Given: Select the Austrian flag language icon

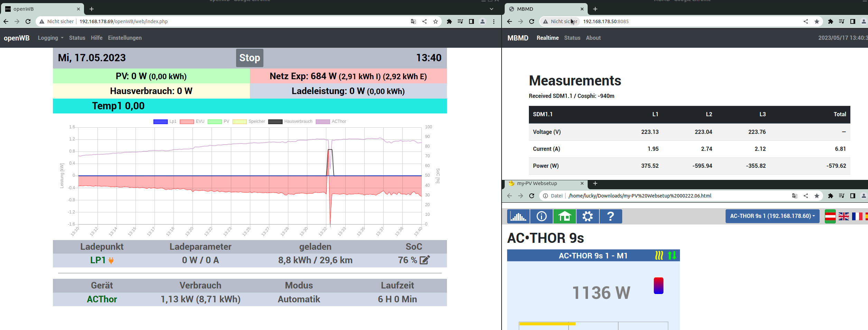Looking at the screenshot, I should coord(830,217).
